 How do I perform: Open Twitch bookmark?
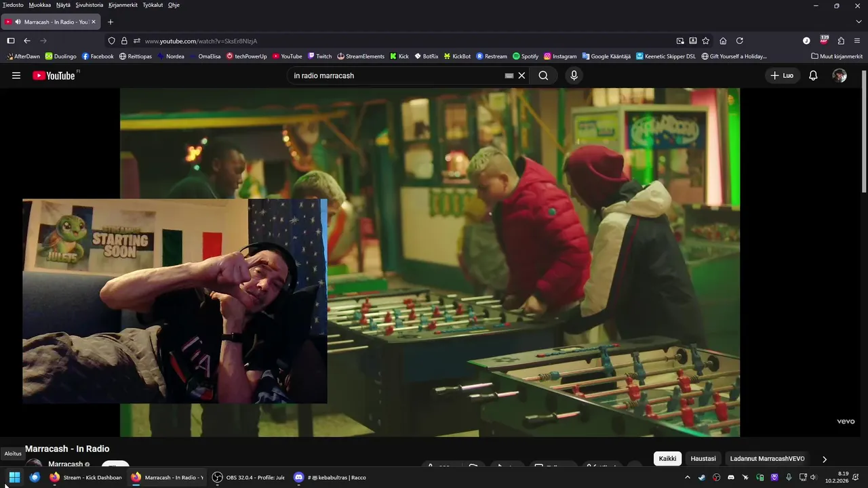click(x=319, y=56)
